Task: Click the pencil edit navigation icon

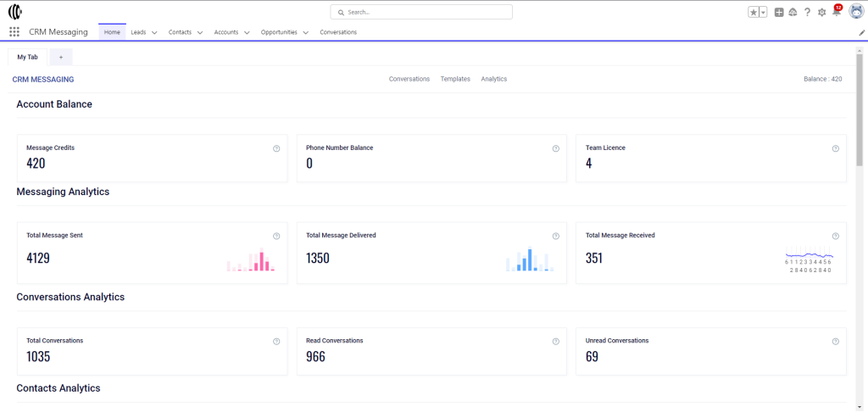Action: pyautogui.click(x=861, y=33)
